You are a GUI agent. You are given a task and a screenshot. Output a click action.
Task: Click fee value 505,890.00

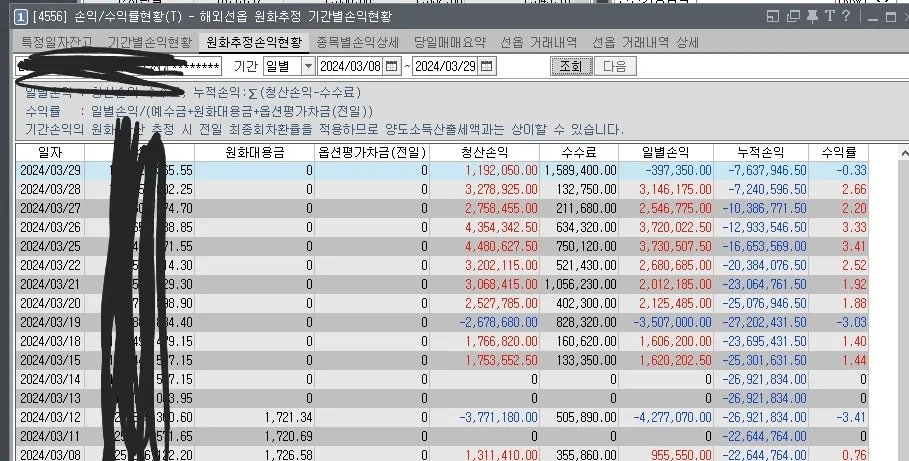click(586, 418)
